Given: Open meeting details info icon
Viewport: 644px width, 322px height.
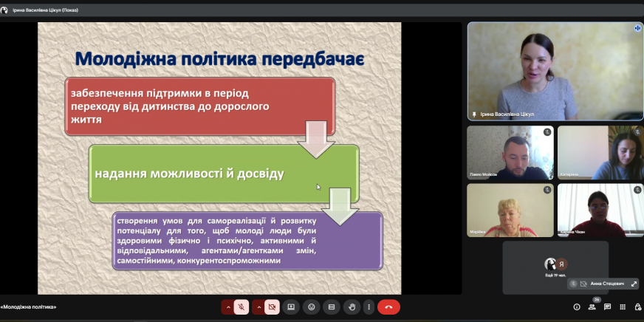Looking at the screenshot, I should (x=577, y=306).
